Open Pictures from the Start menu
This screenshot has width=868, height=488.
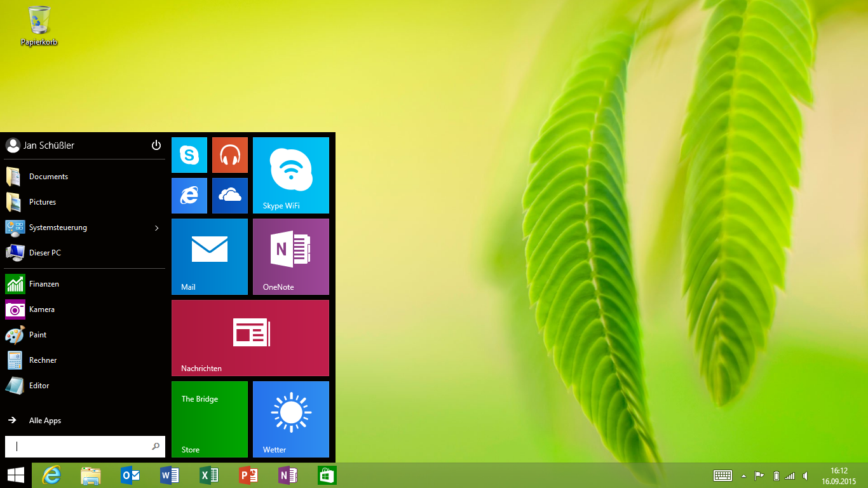click(x=85, y=202)
